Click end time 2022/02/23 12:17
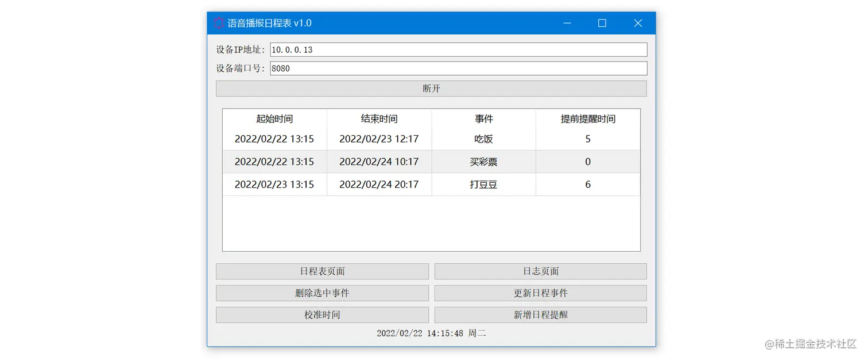The width and height of the screenshot is (868, 361). (x=379, y=139)
